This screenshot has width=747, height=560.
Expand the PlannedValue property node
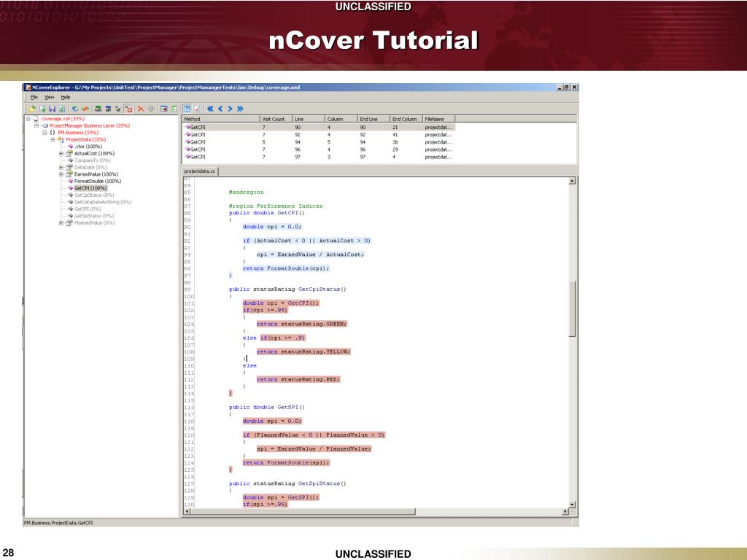point(61,223)
